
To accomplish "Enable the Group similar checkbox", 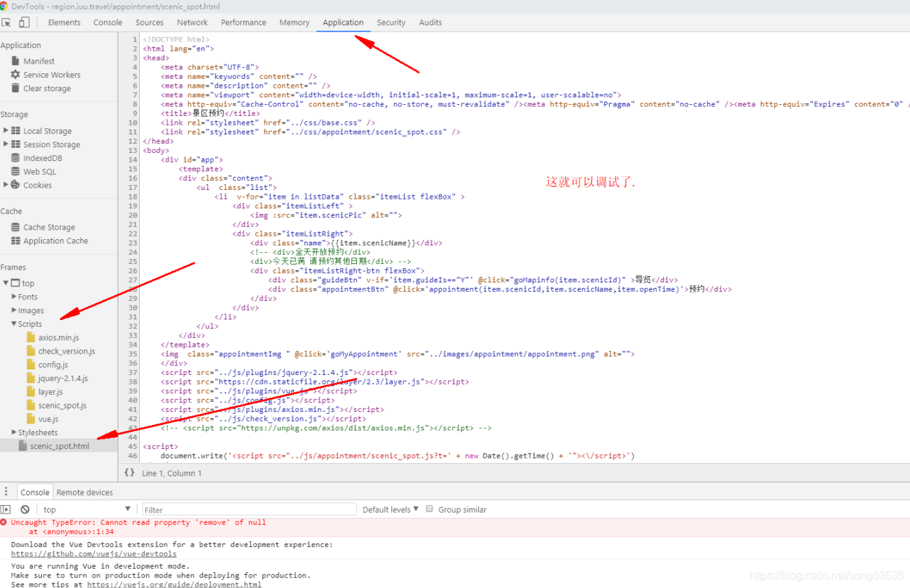I will pyautogui.click(x=429, y=509).
